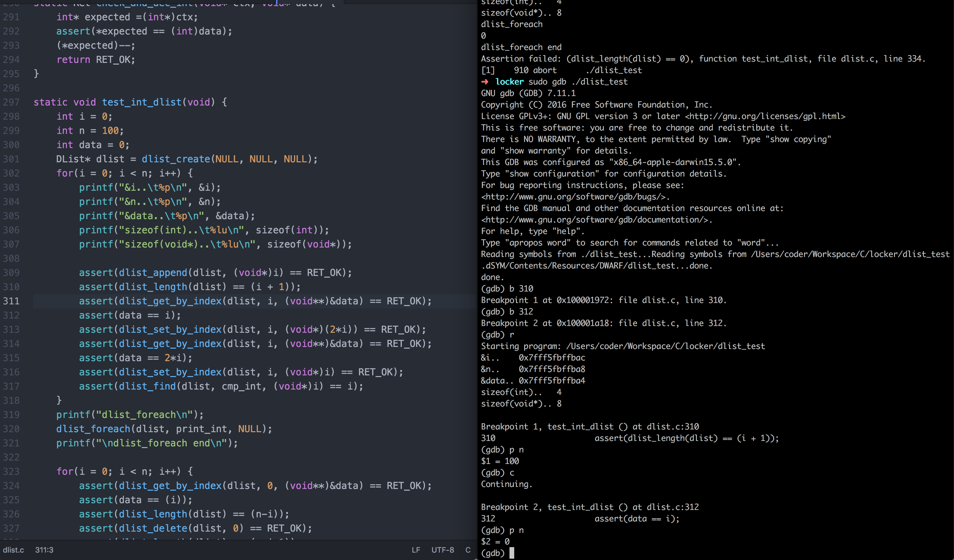954x560 pixels.
Task: Click gdb bugs URL in terminal
Action: (x=573, y=197)
